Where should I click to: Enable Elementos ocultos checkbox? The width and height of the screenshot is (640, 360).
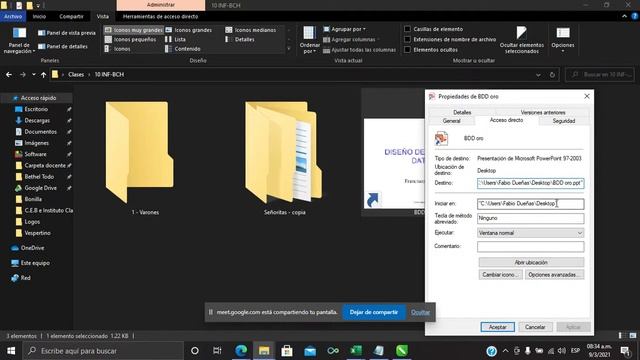(407, 49)
